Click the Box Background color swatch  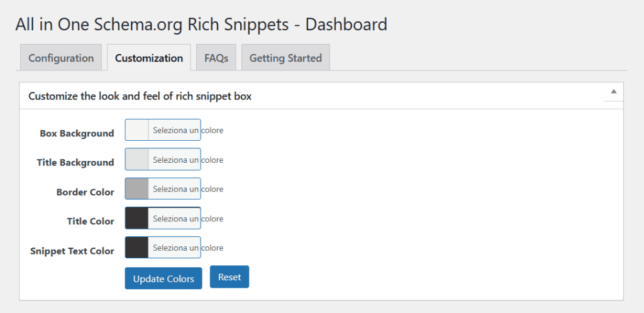click(x=137, y=130)
